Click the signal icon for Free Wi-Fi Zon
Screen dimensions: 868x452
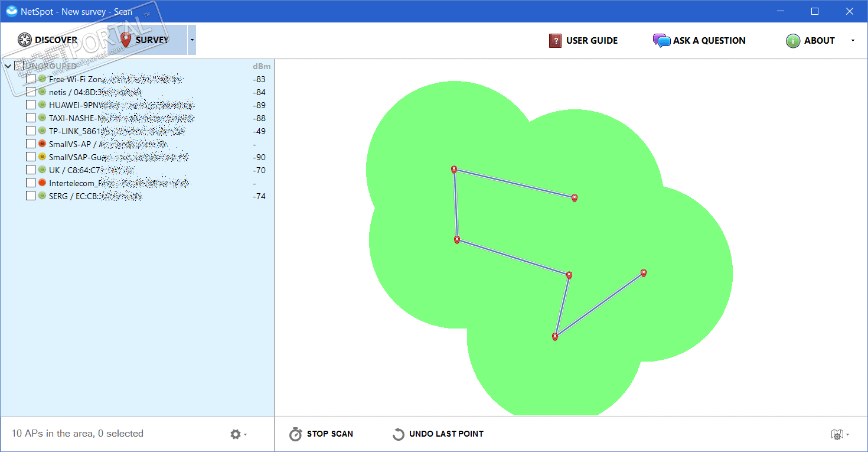(42, 79)
